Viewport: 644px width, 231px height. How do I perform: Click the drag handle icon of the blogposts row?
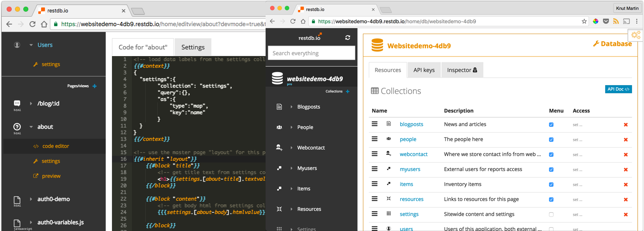375,124
